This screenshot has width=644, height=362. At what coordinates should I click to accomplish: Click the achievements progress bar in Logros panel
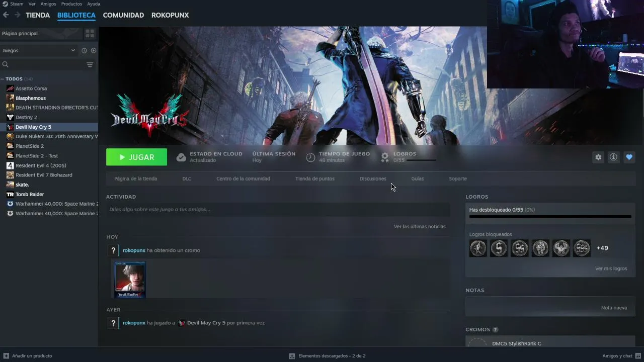(x=550, y=217)
